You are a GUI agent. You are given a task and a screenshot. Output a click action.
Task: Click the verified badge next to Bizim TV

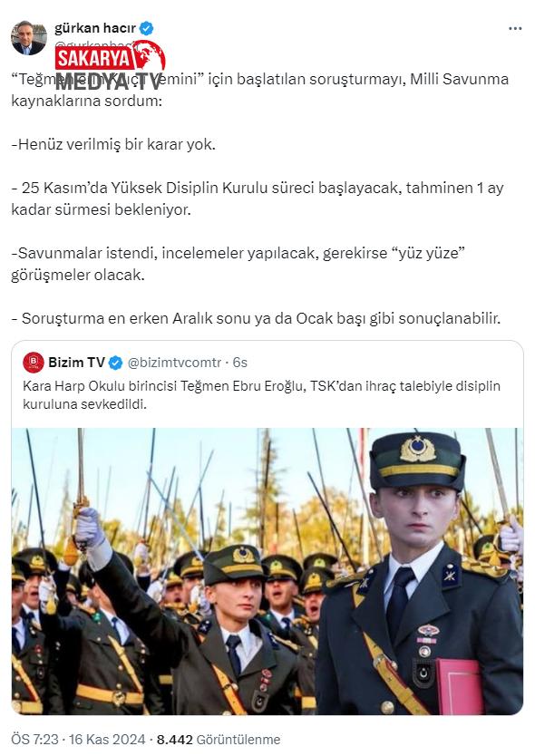[x=116, y=363]
